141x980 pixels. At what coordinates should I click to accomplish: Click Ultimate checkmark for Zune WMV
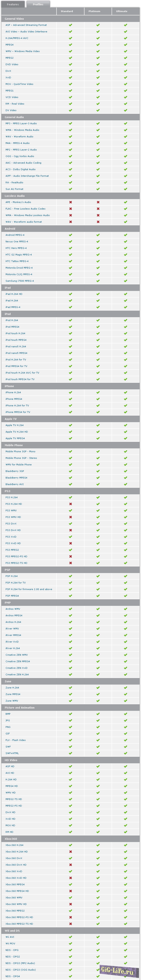(x=125, y=701)
